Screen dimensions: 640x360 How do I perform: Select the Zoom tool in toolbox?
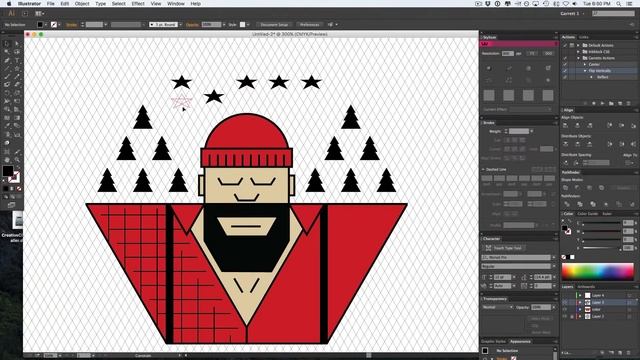[17, 160]
